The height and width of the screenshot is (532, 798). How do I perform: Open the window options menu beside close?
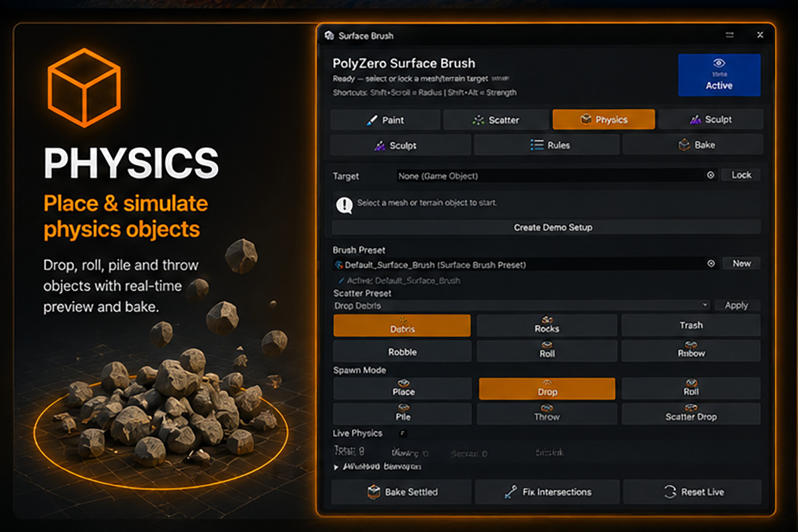pos(729,35)
